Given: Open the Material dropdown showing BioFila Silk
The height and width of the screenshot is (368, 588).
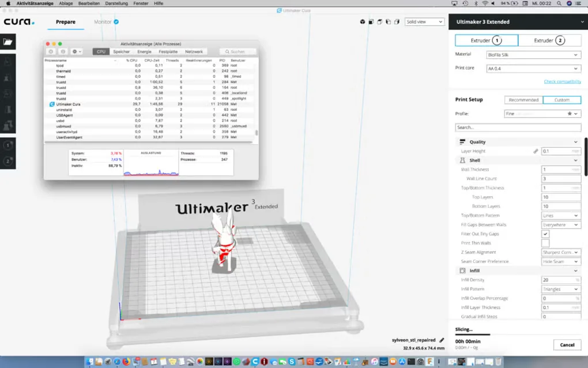Looking at the screenshot, I should click(x=533, y=55).
